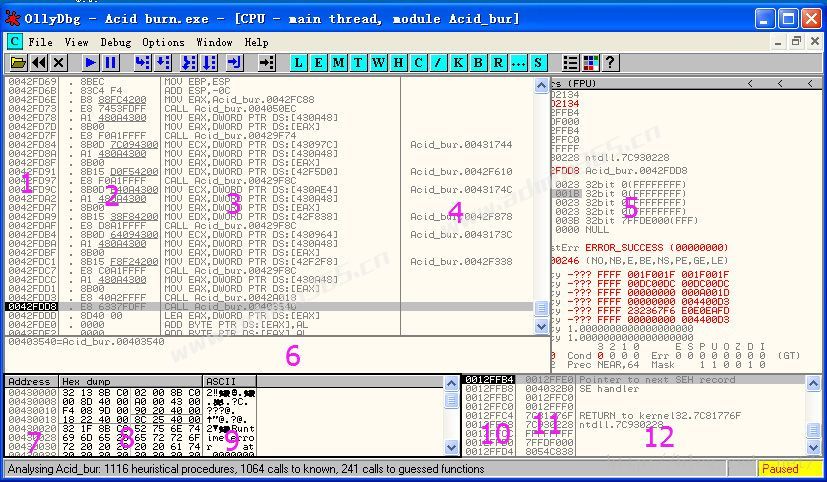Click scroll up arrow in disassembly pane
827x482 pixels.
(542, 85)
